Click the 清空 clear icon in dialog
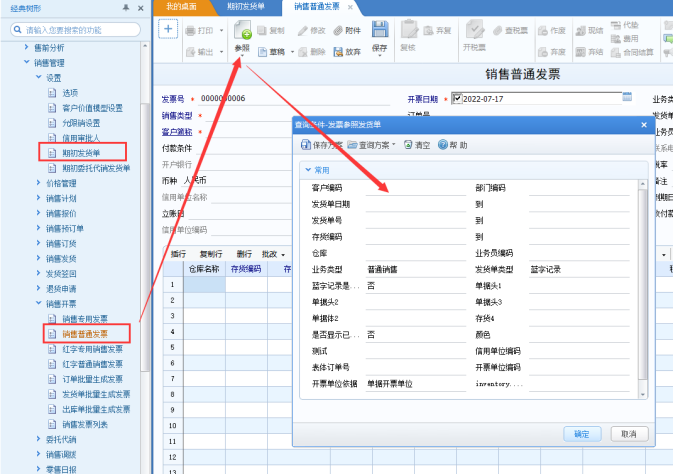 (x=408, y=145)
